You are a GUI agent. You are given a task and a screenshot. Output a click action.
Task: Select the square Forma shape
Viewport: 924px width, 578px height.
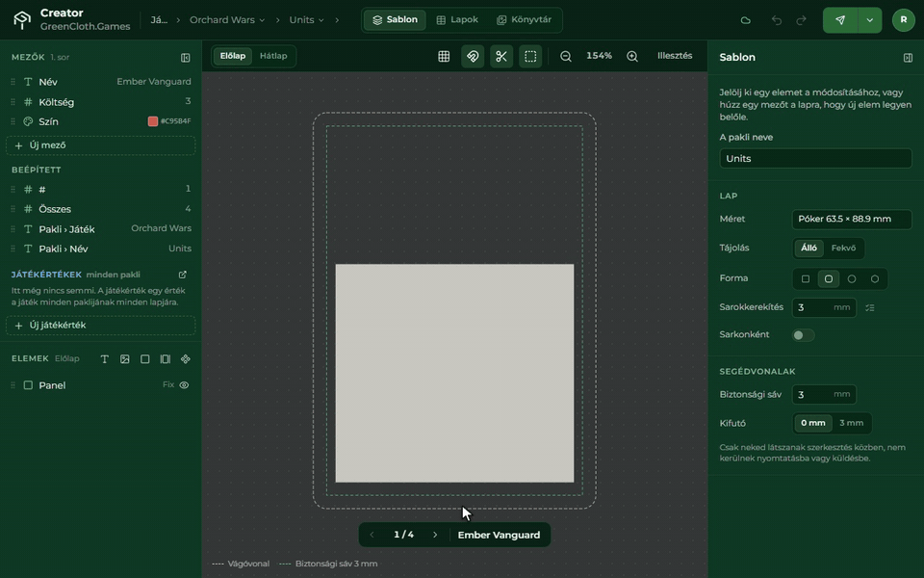[806, 278]
